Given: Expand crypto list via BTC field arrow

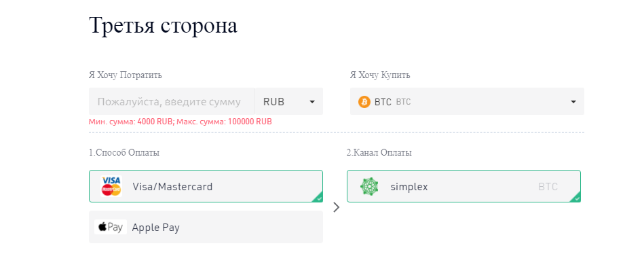Looking at the screenshot, I should coord(573,102).
